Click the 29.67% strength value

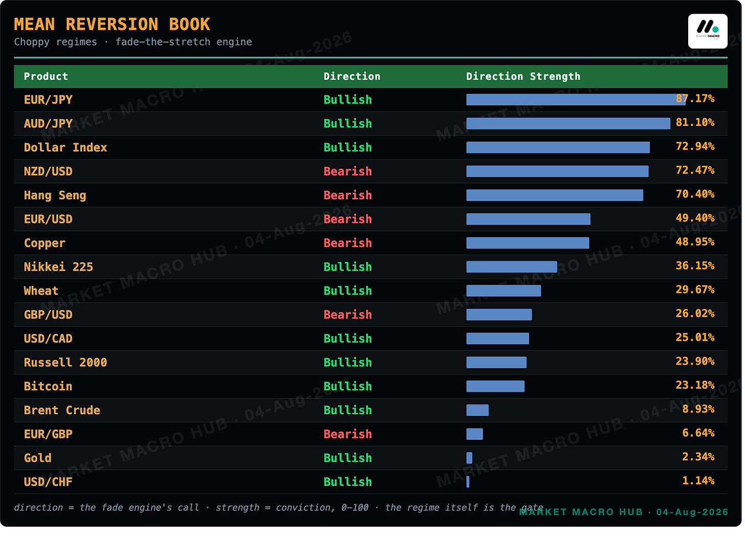pyautogui.click(x=695, y=289)
